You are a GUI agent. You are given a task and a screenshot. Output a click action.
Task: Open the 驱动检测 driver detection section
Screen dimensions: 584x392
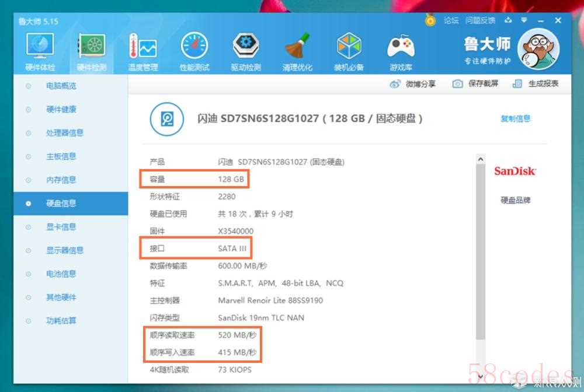[246, 51]
